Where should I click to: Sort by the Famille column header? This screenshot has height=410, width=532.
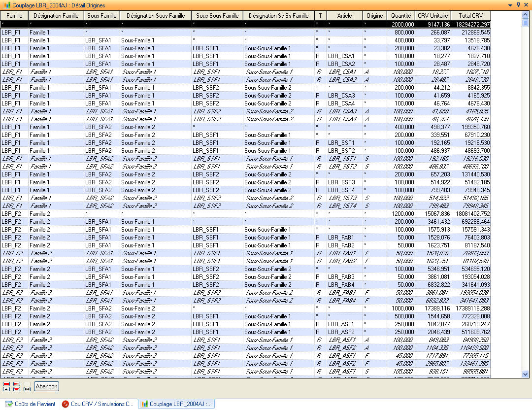(x=14, y=16)
